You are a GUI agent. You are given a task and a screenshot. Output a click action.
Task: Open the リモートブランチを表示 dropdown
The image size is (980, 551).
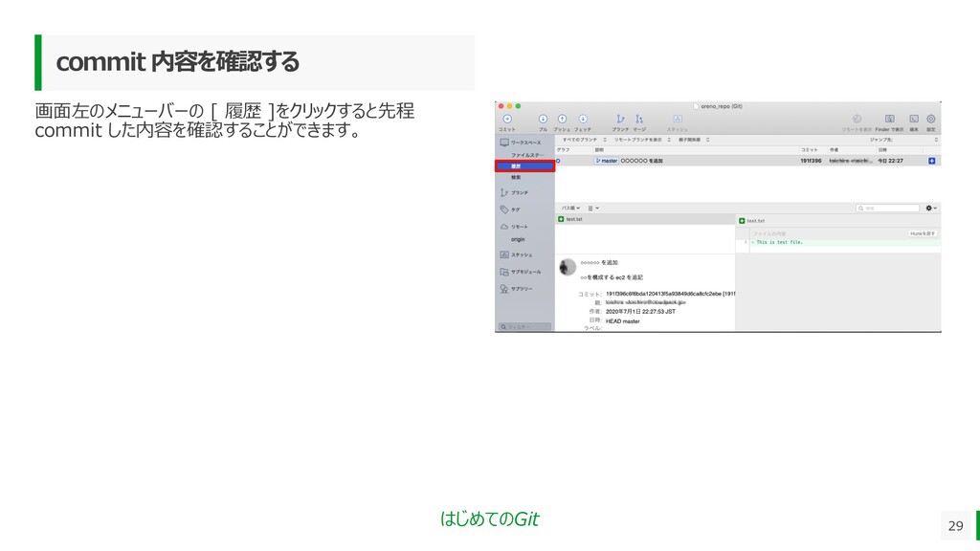pos(641,140)
